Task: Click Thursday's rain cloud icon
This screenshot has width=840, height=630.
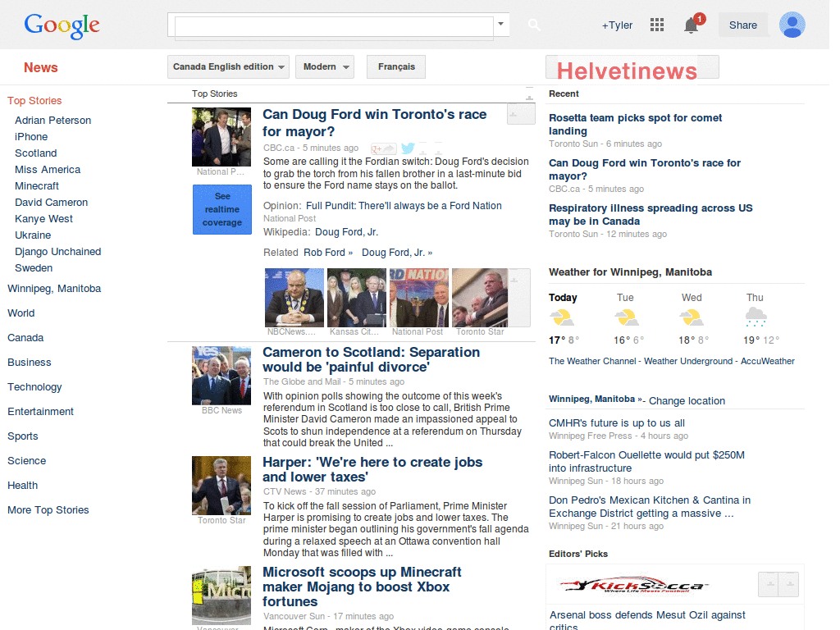Action: [756, 317]
